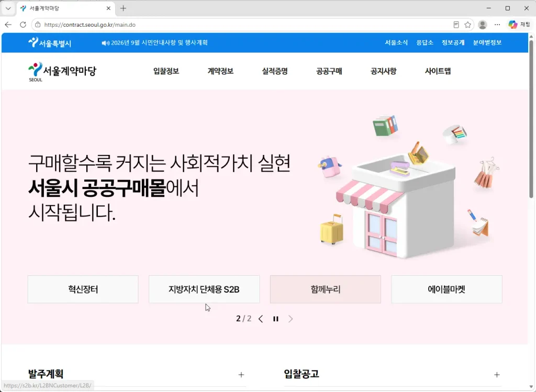This screenshot has width=536, height=392.
Task: Close the 서울계약마당 tab
Action: pos(108,8)
